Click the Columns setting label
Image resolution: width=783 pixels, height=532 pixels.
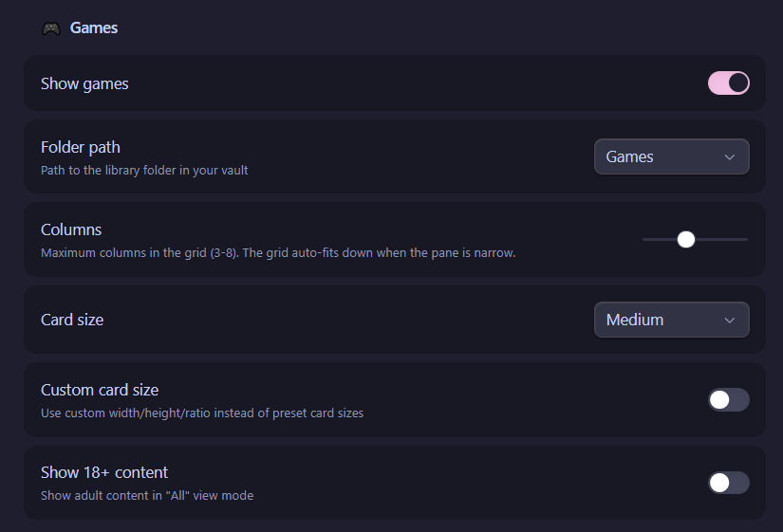pos(71,229)
